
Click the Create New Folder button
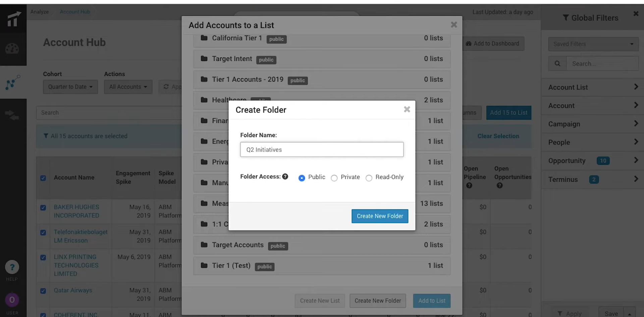pos(380,216)
